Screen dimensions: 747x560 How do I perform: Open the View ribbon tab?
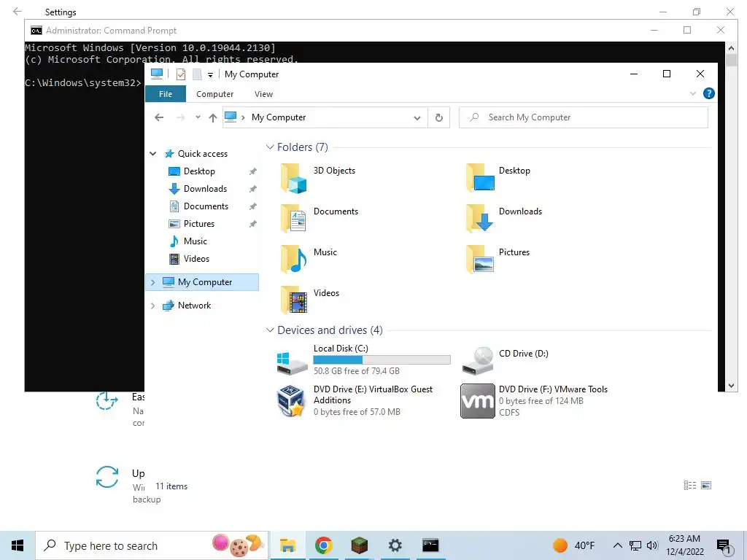click(263, 94)
